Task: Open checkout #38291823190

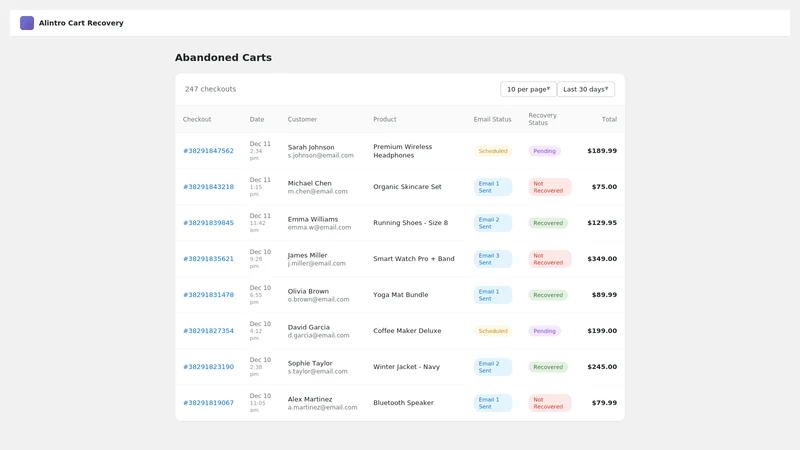Action: (x=208, y=367)
